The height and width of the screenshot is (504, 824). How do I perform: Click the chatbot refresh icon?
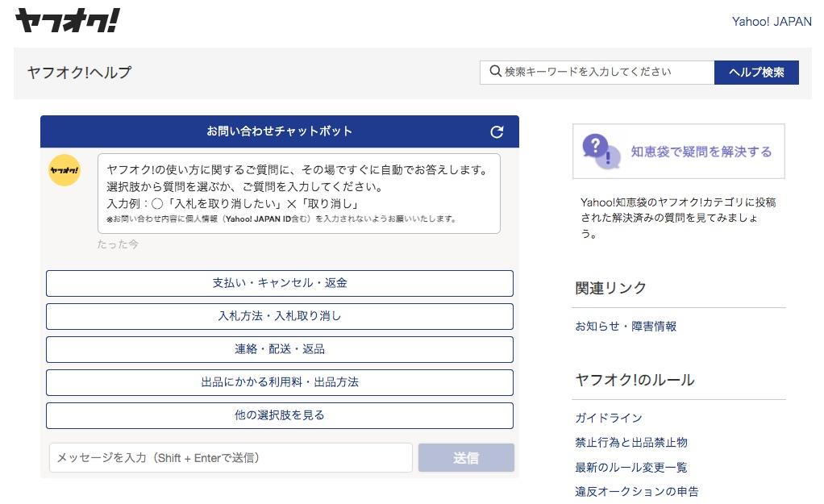click(x=497, y=132)
